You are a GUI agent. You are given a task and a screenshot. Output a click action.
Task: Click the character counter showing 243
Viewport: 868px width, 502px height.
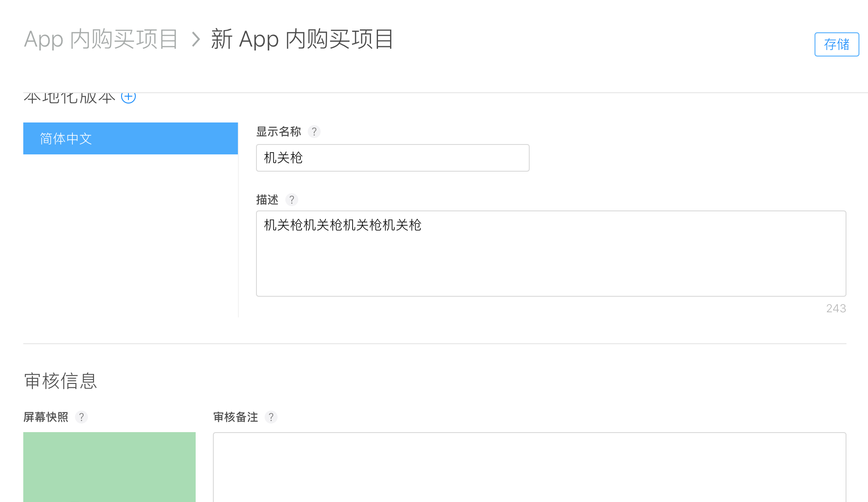pos(835,308)
